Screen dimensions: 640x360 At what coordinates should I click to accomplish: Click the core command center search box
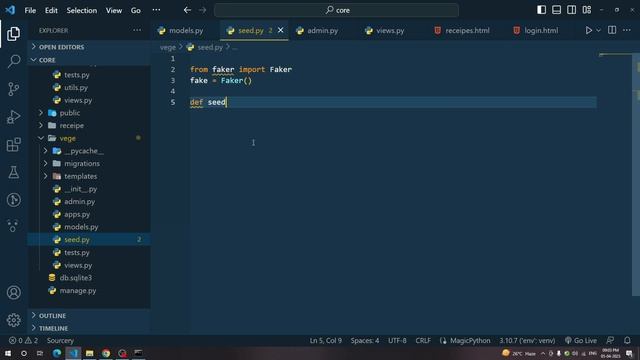click(336, 10)
